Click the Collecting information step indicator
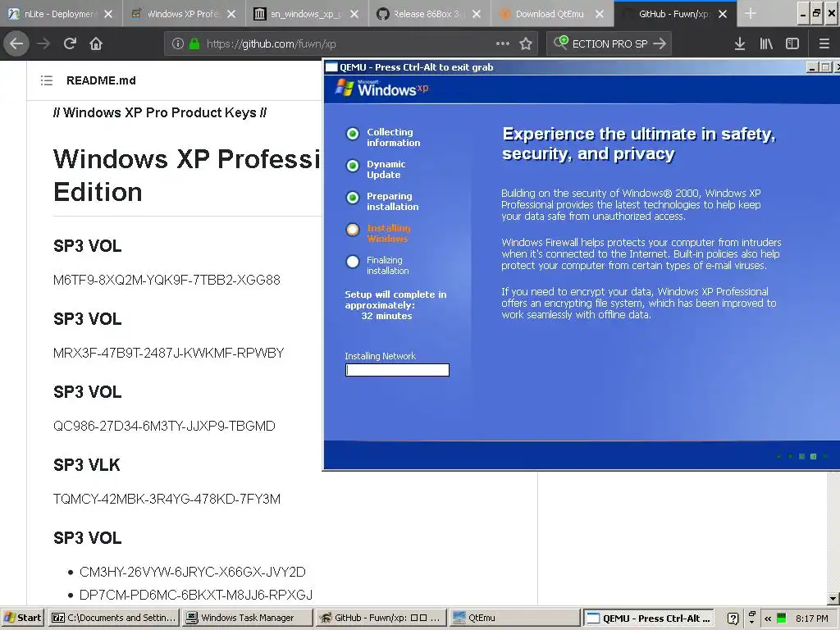Screen dimensions: 840x630 pyautogui.click(x=353, y=134)
